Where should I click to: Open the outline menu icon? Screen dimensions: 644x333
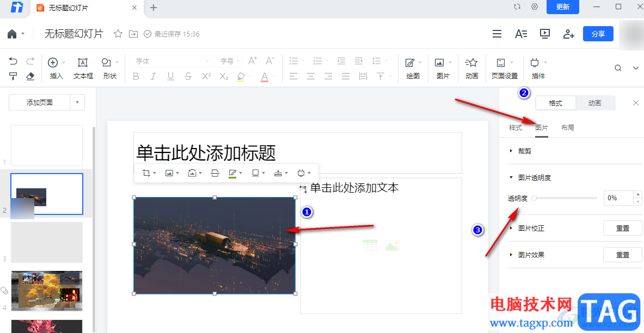tap(497, 34)
